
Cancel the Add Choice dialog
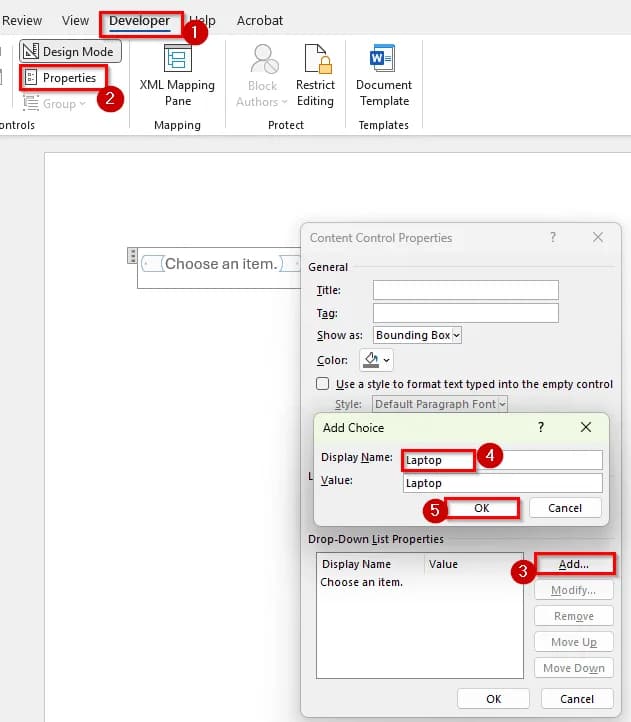click(565, 508)
